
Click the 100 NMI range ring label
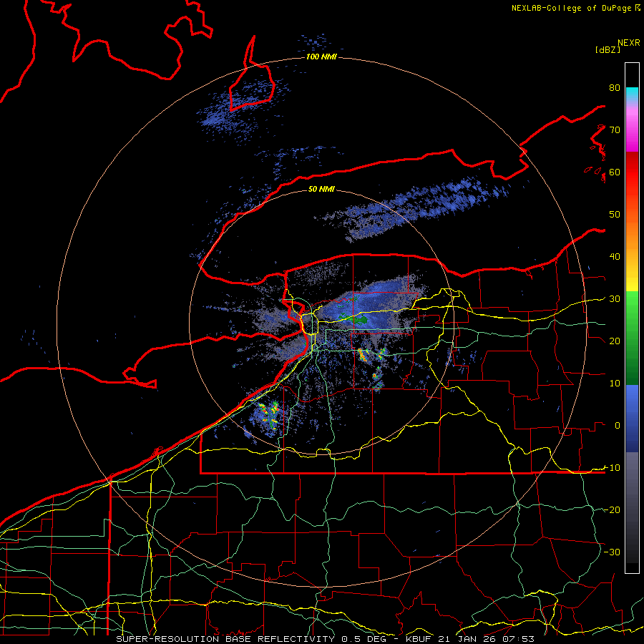[x=321, y=57]
